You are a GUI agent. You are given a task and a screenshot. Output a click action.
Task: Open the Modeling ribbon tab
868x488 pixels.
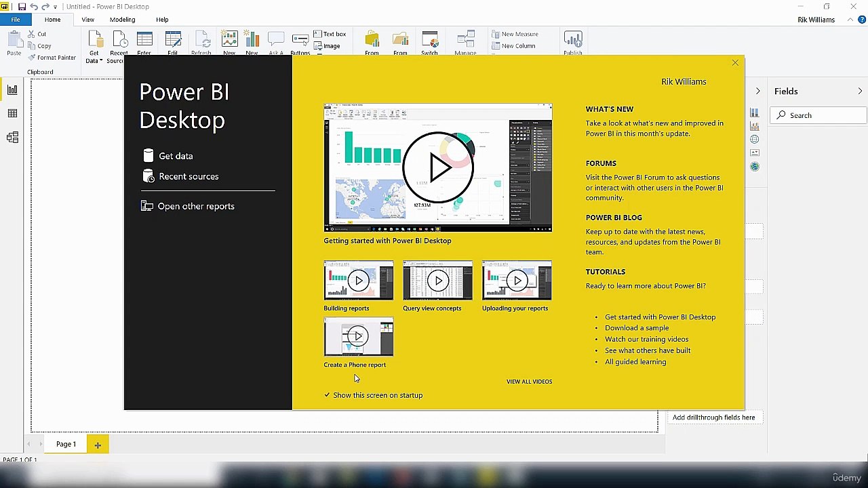click(x=122, y=20)
